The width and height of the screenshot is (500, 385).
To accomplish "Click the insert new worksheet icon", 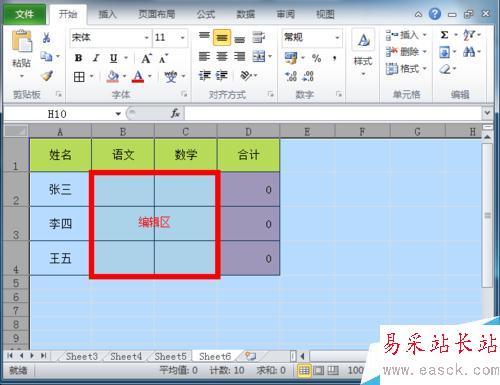I will 250,356.
